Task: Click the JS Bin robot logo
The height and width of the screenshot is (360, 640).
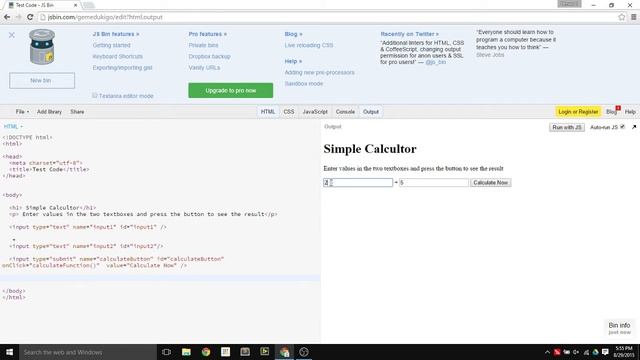Action: [x=42, y=47]
